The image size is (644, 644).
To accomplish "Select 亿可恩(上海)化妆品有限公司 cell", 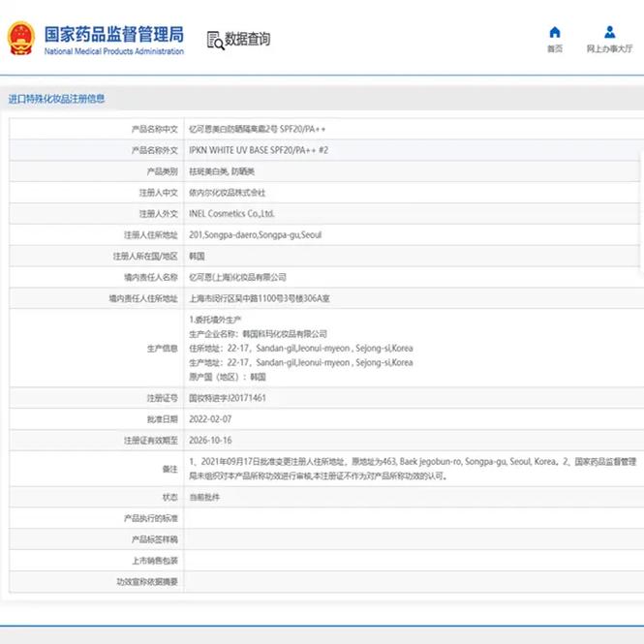I will pyautogui.click(x=237, y=277).
